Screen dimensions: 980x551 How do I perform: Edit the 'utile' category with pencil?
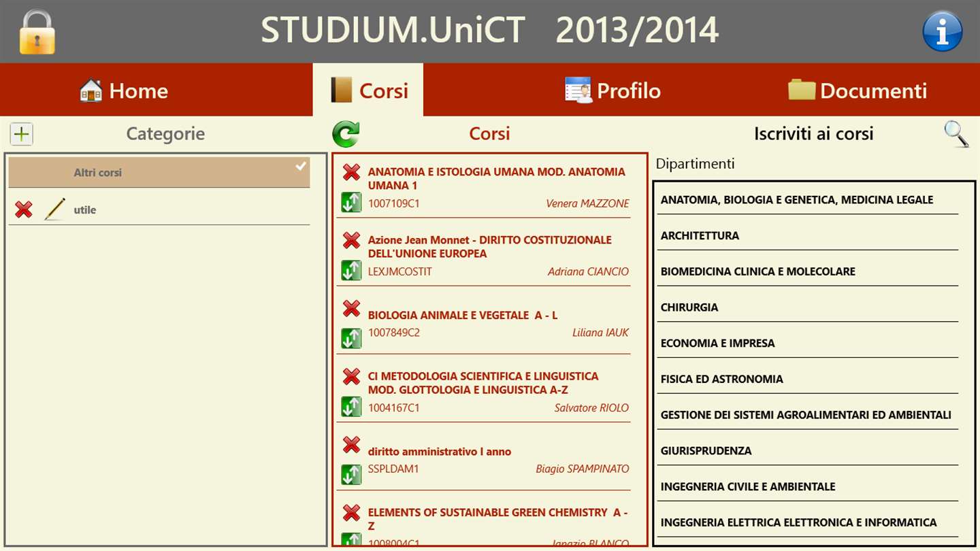coord(54,210)
